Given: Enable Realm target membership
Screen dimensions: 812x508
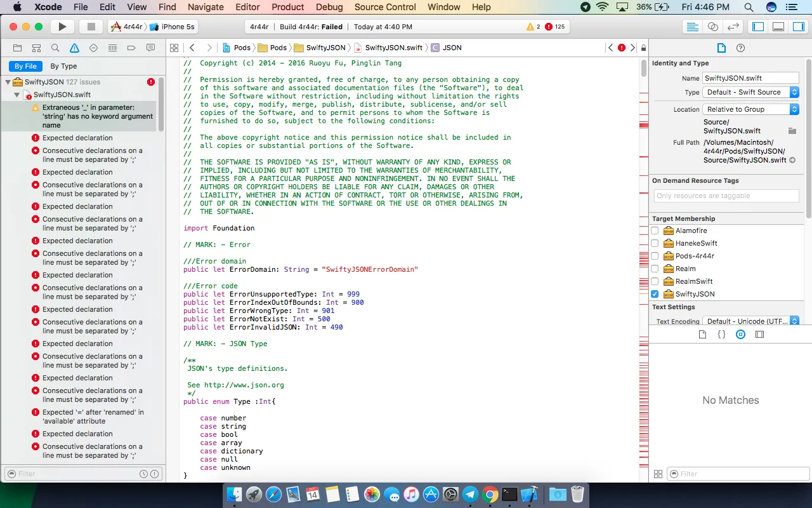Looking at the screenshot, I should tap(655, 269).
